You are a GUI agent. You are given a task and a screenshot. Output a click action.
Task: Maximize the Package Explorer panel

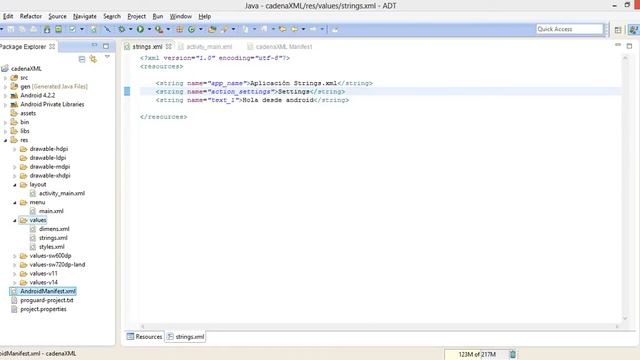tap(106, 46)
